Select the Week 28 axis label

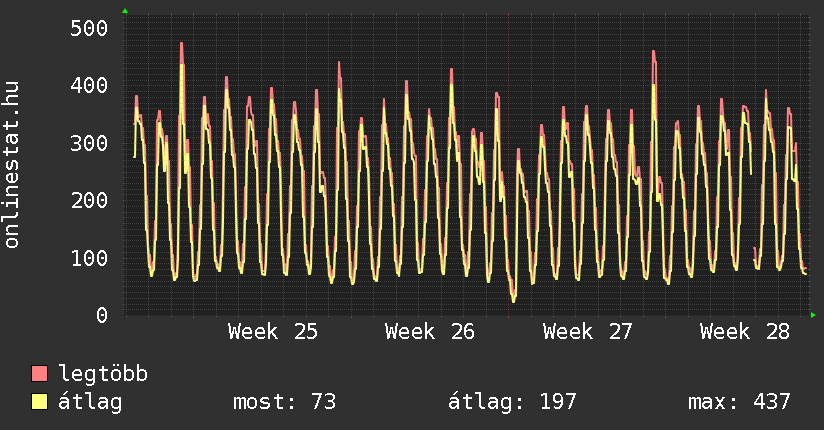745,332
